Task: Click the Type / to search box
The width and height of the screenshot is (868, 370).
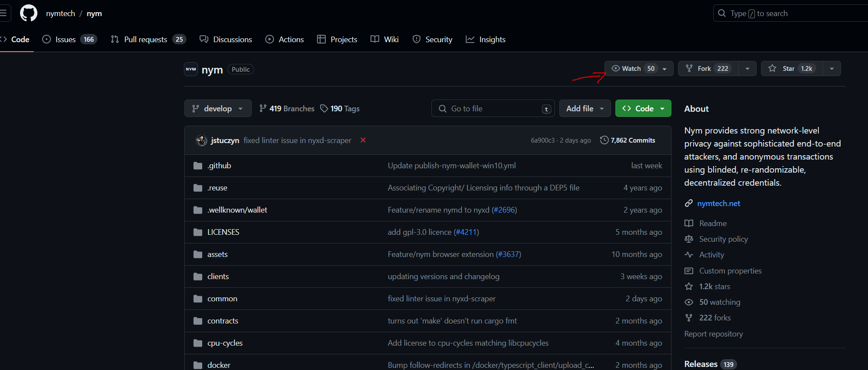Action: click(791, 13)
